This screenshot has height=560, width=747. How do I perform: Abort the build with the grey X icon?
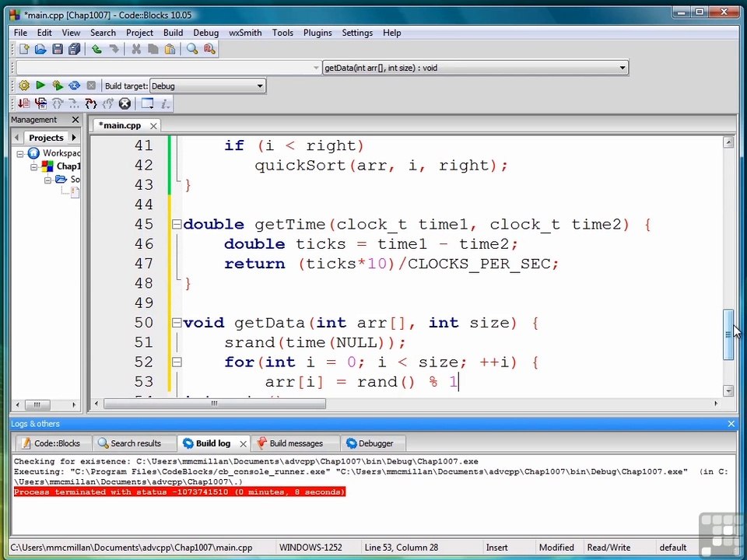[x=91, y=86]
